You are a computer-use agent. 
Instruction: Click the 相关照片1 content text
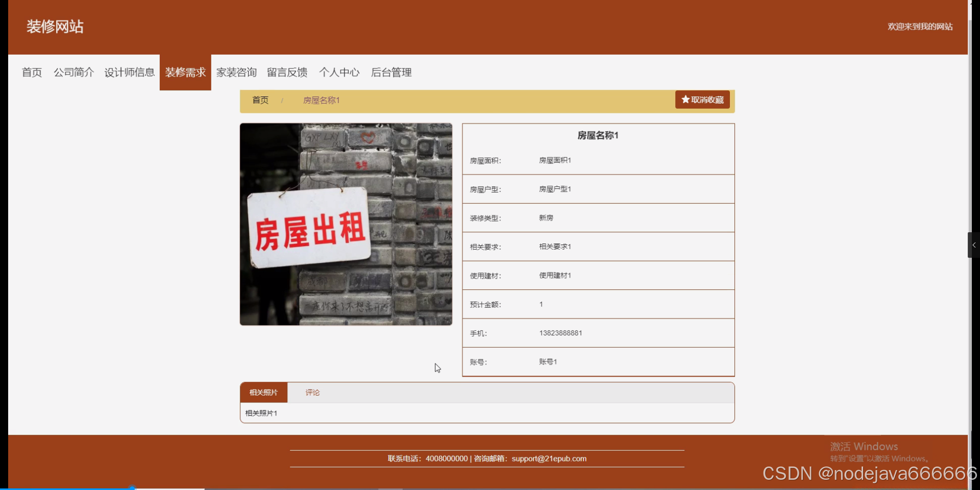(261, 413)
